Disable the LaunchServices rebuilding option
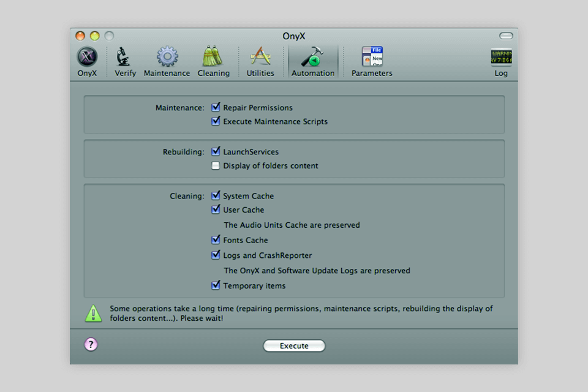 click(216, 151)
